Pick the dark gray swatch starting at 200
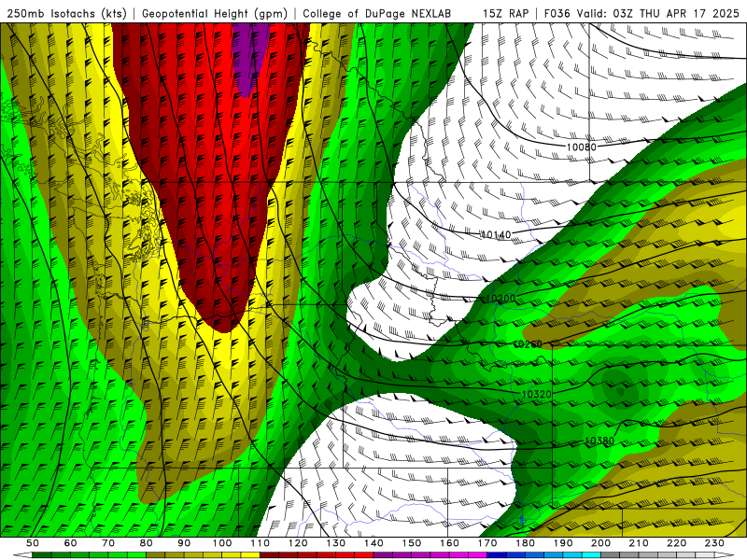The height and width of the screenshot is (560, 747). (611, 555)
